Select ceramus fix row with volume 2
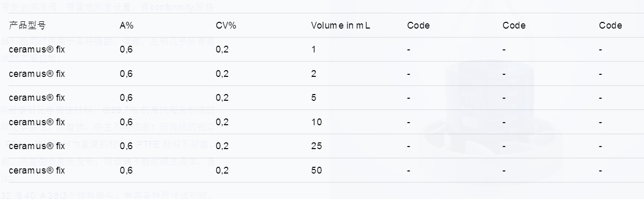 pyautogui.click(x=322, y=74)
